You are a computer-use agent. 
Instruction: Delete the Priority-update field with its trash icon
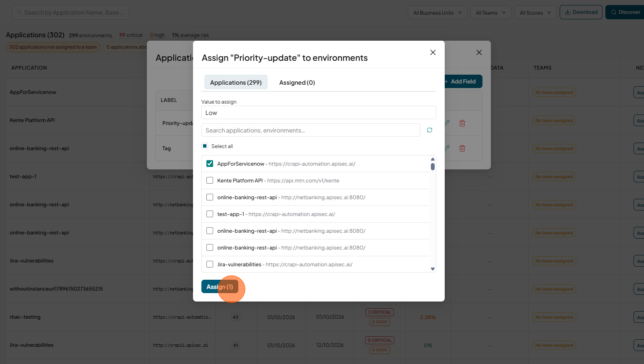[462, 123]
